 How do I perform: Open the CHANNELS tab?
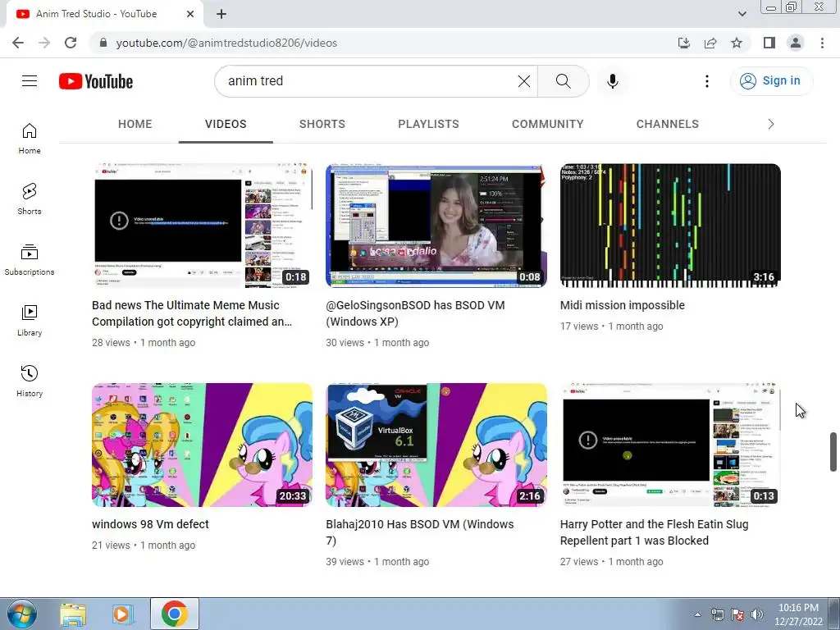pyautogui.click(x=668, y=125)
